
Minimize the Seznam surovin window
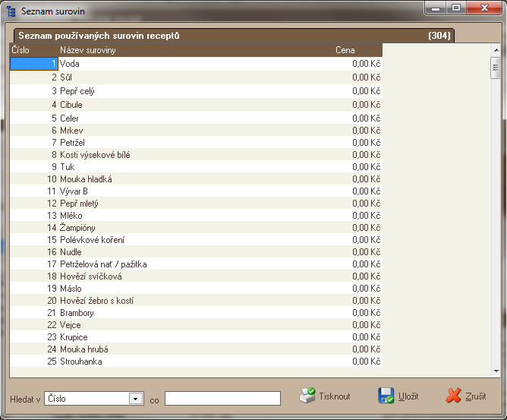(x=436, y=8)
